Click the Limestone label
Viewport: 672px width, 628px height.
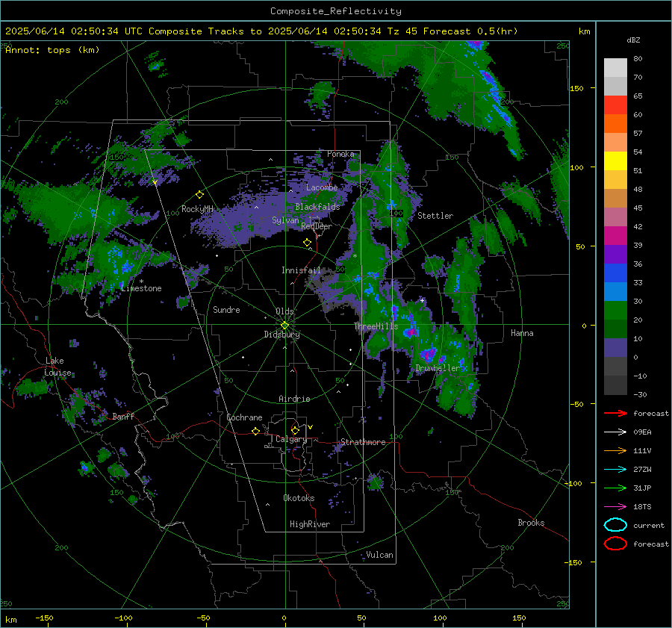[x=141, y=288]
